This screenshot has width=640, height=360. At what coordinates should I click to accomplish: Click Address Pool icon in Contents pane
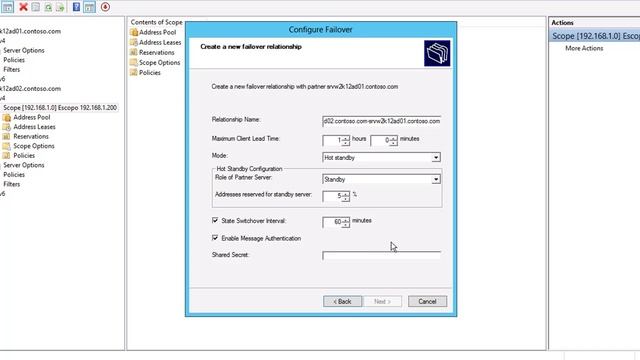134,32
